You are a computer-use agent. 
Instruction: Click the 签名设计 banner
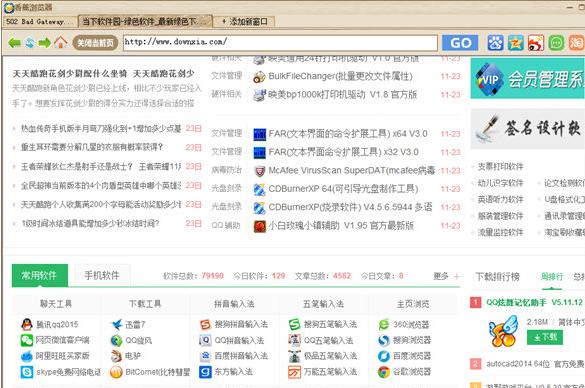(x=527, y=129)
